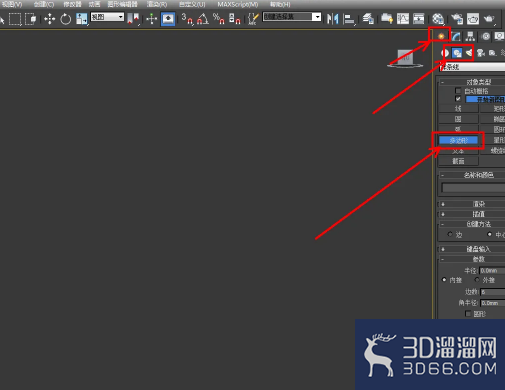The image size is (505, 390).
Task: Select the rectangular selection region tool
Action: [15, 19]
